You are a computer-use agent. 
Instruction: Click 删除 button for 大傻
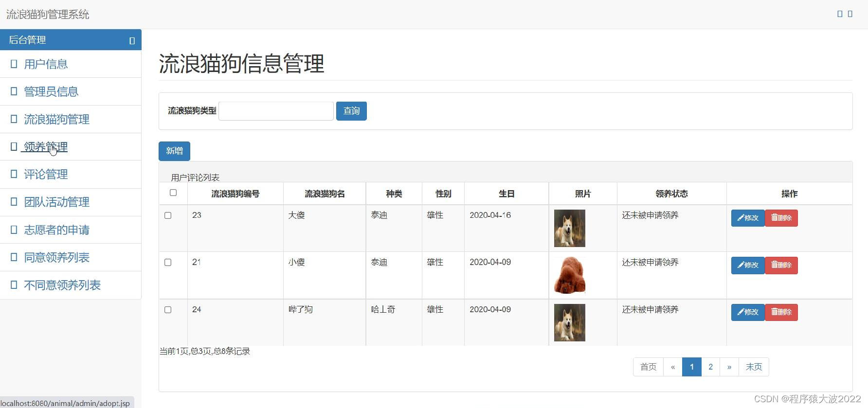coord(781,218)
